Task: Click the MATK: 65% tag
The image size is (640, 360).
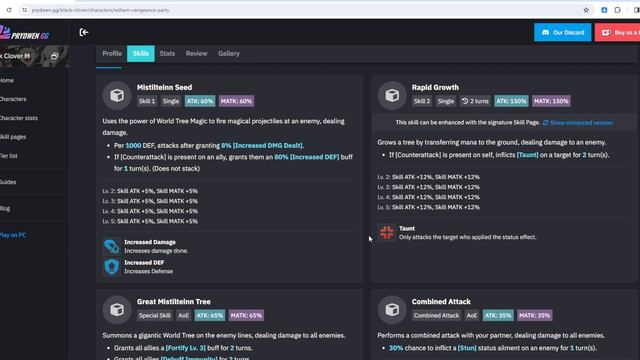Action: pyautogui.click(x=246, y=316)
